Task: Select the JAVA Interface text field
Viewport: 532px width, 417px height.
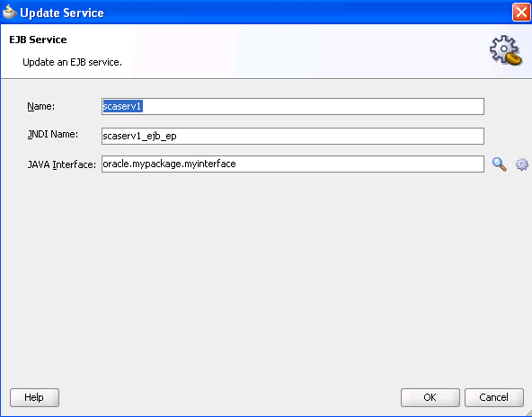Action: (x=293, y=164)
